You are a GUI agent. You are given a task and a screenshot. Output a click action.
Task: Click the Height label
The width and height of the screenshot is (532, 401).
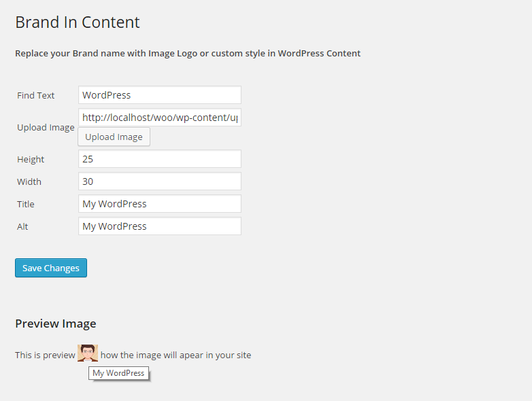(31, 159)
